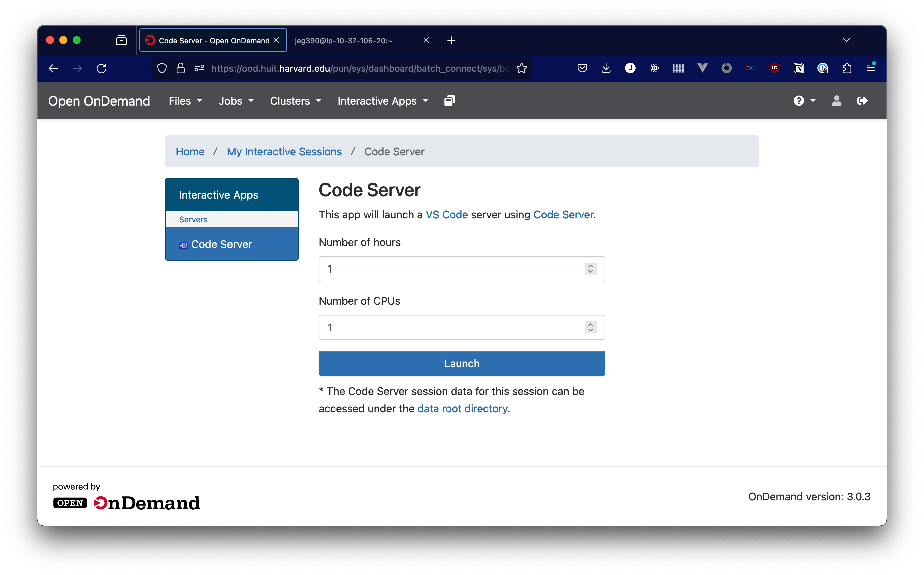
Task: Click the dashboard clipboard icon
Action: click(450, 101)
